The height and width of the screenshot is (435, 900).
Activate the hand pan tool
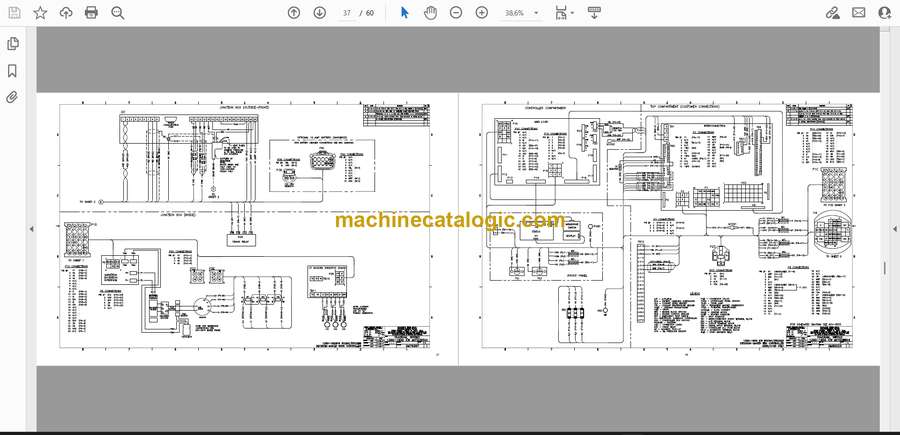430,13
